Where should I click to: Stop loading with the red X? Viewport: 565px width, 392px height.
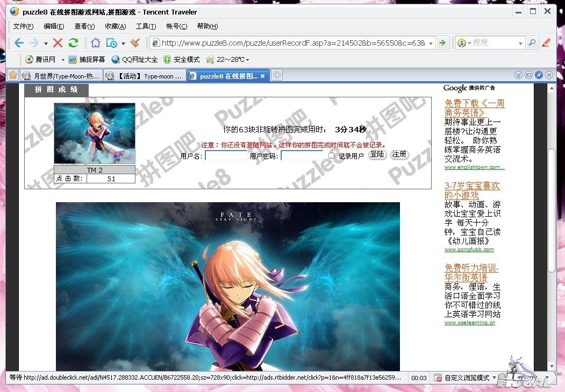tap(58, 43)
